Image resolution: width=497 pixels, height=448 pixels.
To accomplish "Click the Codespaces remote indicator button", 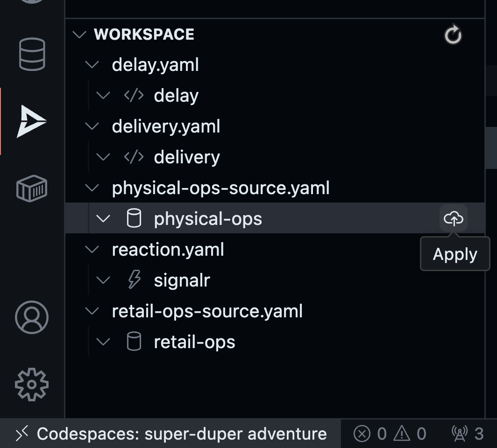I will (171, 434).
